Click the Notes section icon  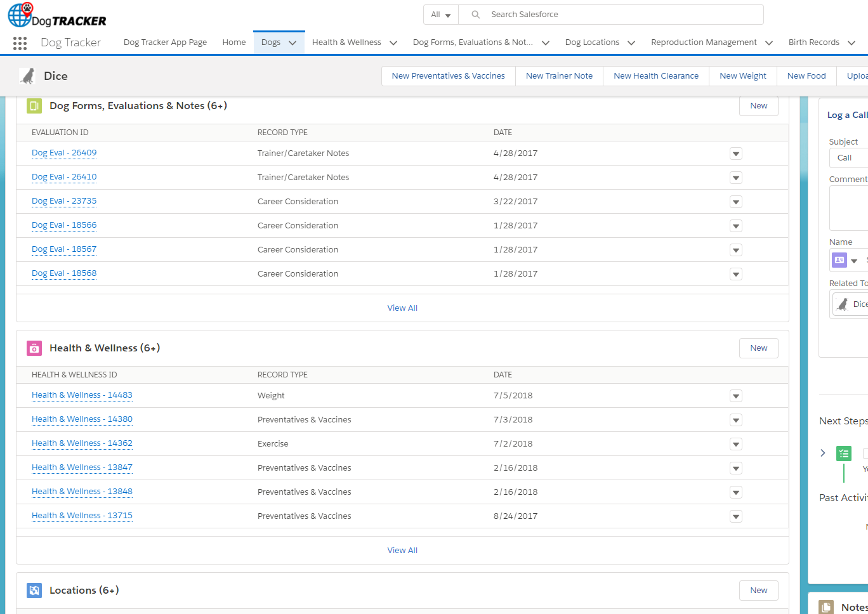point(826,607)
